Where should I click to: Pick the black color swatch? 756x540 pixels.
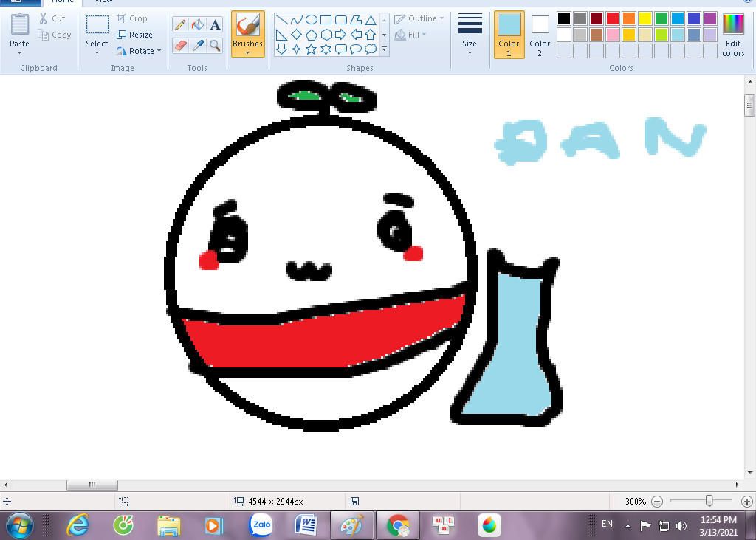coord(563,18)
